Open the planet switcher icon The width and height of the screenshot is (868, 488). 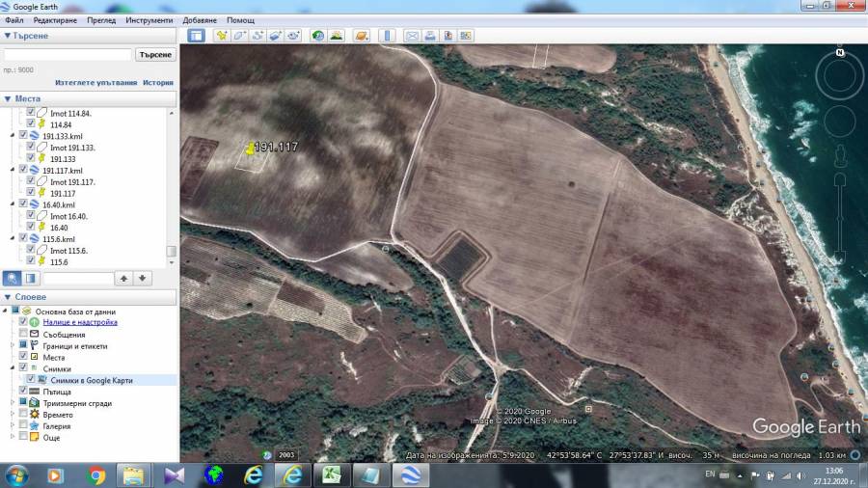pos(362,36)
